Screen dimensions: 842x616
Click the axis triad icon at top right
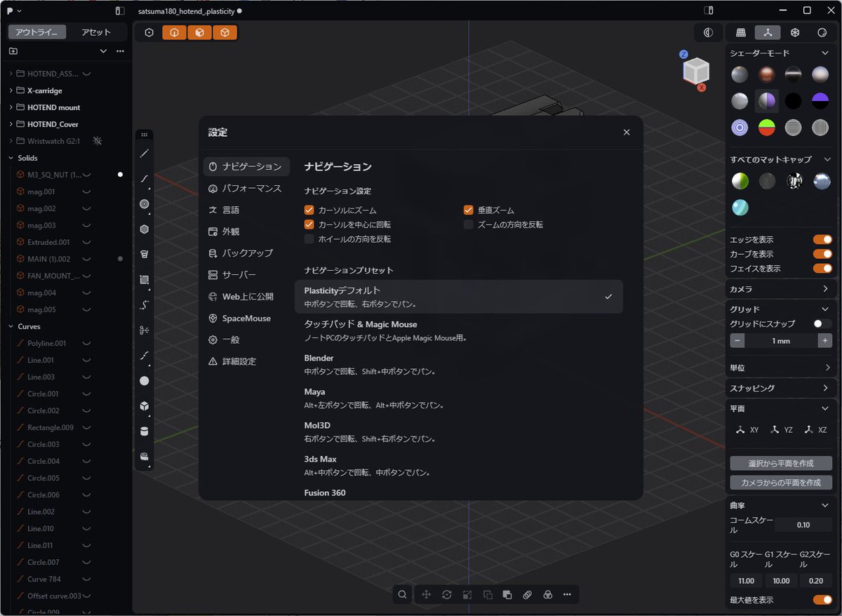(x=768, y=32)
